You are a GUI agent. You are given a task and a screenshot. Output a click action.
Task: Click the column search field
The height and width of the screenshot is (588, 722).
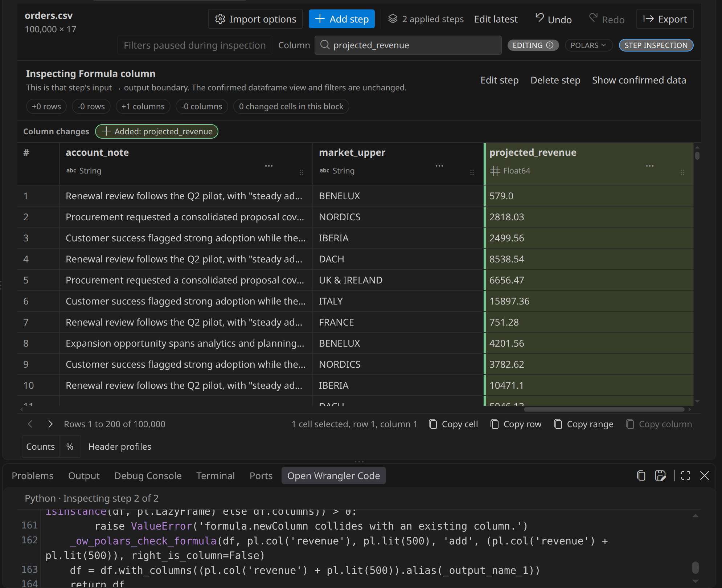coord(408,45)
